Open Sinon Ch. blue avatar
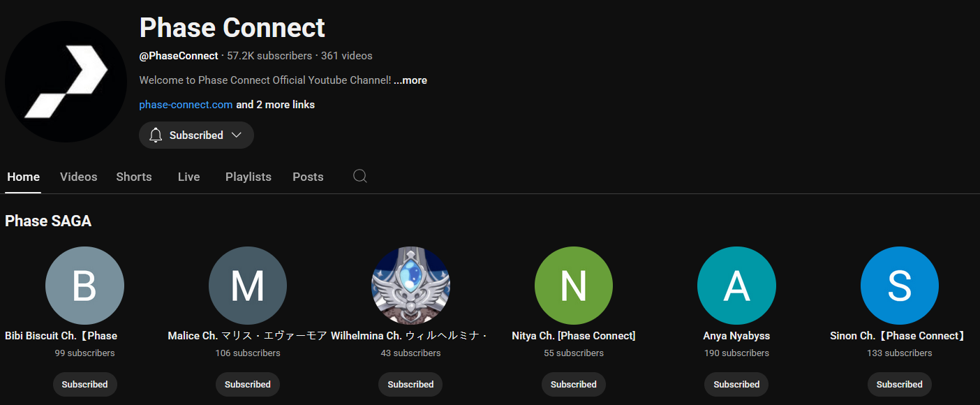Viewport: 980px width, 405px height. click(x=899, y=286)
